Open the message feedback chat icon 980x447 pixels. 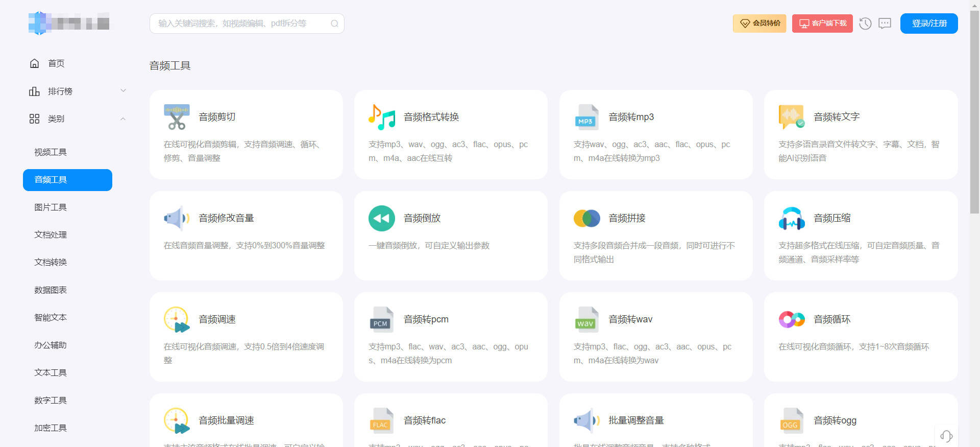[885, 23]
